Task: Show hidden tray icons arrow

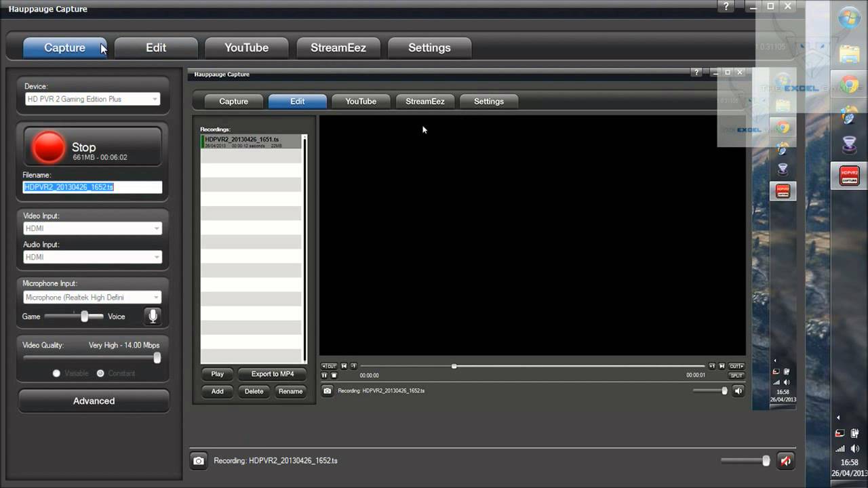Action: (x=838, y=418)
